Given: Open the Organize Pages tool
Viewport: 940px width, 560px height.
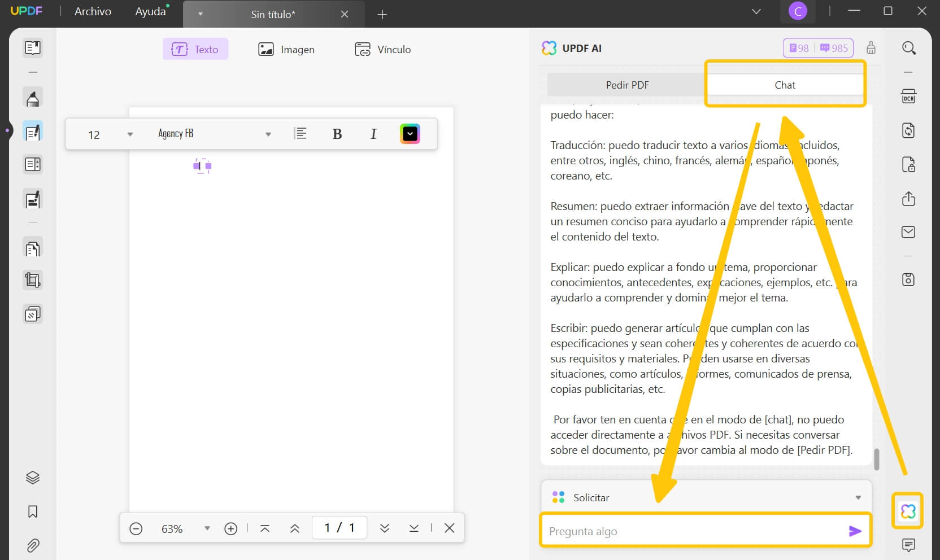Looking at the screenshot, I should 33,248.
